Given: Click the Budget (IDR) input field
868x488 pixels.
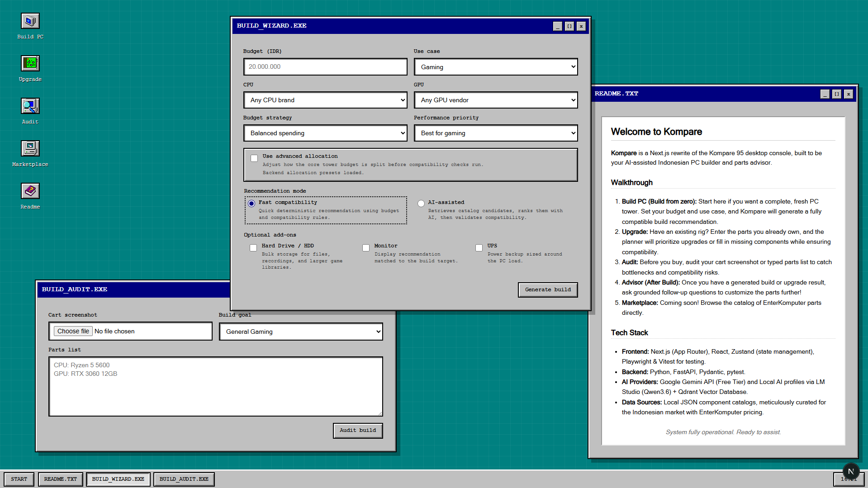Looking at the screenshot, I should pos(325,66).
